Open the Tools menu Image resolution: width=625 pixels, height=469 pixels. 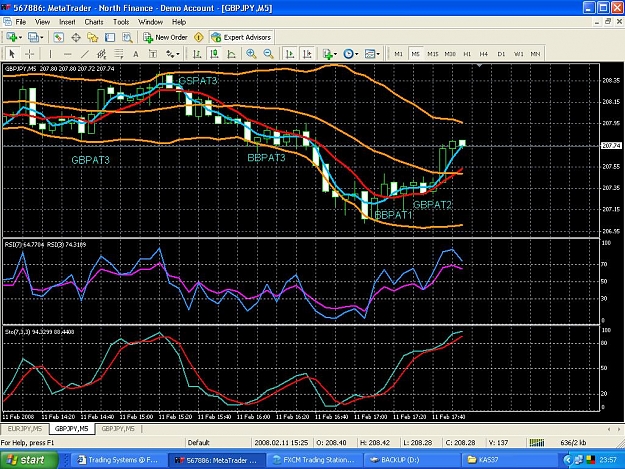[121, 22]
